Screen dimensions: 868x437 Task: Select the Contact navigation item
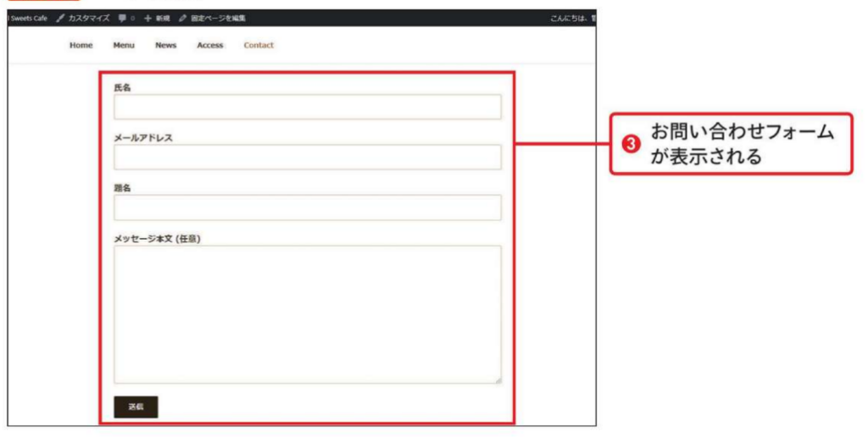click(x=259, y=46)
